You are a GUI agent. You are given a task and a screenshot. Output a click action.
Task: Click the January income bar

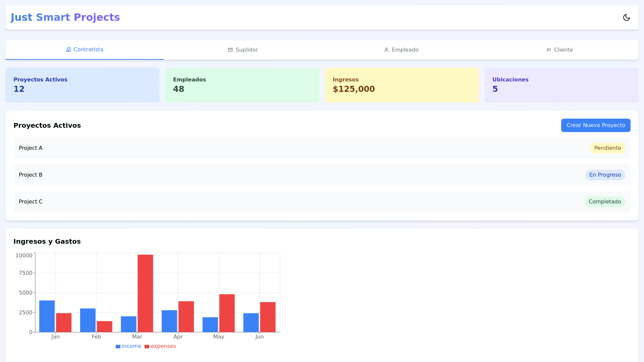click(x=47, y=316)
